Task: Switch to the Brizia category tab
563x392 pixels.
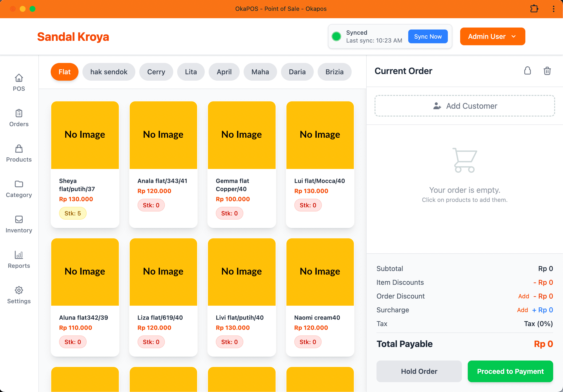Action: pos(334,72)
